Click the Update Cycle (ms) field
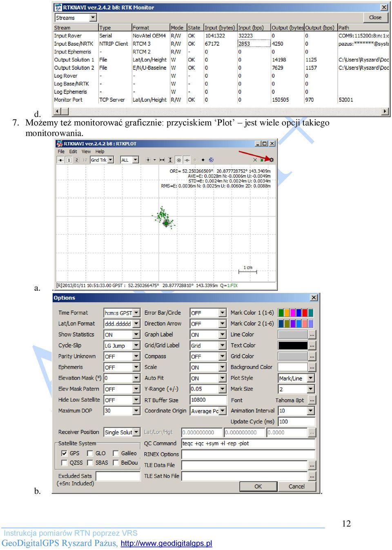The height and width of the screenshot is (550, 392). click(x=296, y=422)
